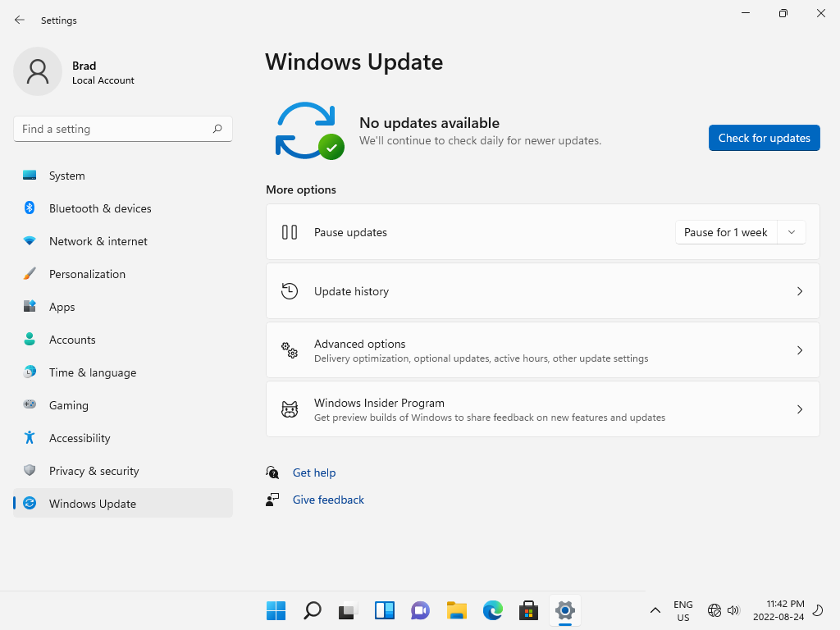Click the search magnifier in Find a setting
The height and width of the screenshot is (630, 840).
click(x=217, y=129)
